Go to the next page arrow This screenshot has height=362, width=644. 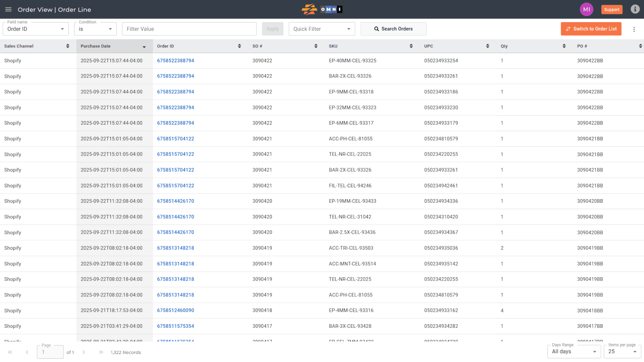(x=84, y=352)
